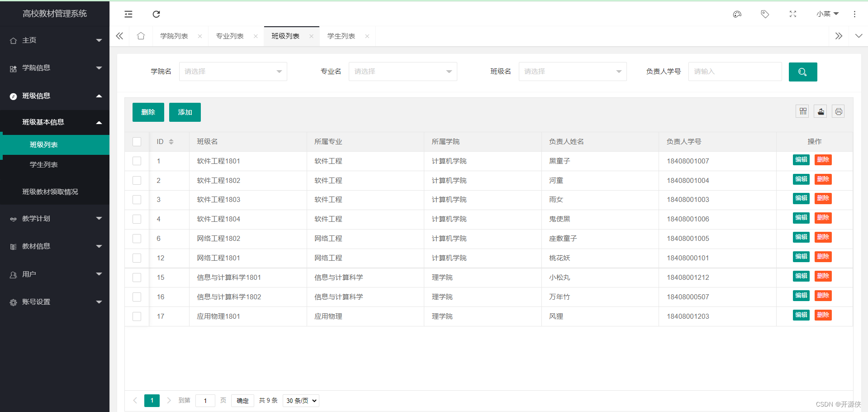Click page number 1 button

[152, 401]
